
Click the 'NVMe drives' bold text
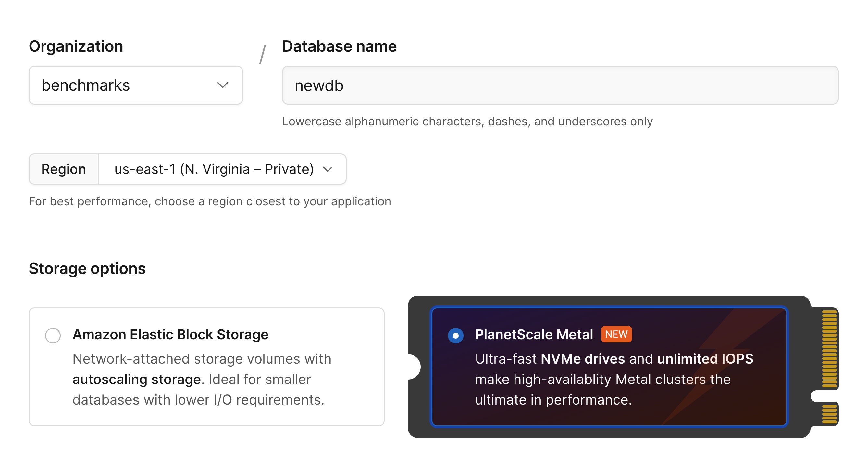point(583,359)
